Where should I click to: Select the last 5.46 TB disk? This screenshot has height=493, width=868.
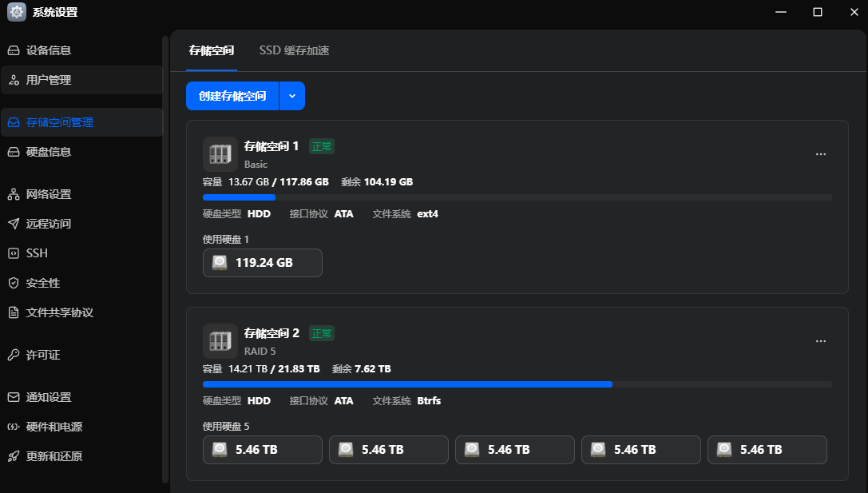pos(767,450)
